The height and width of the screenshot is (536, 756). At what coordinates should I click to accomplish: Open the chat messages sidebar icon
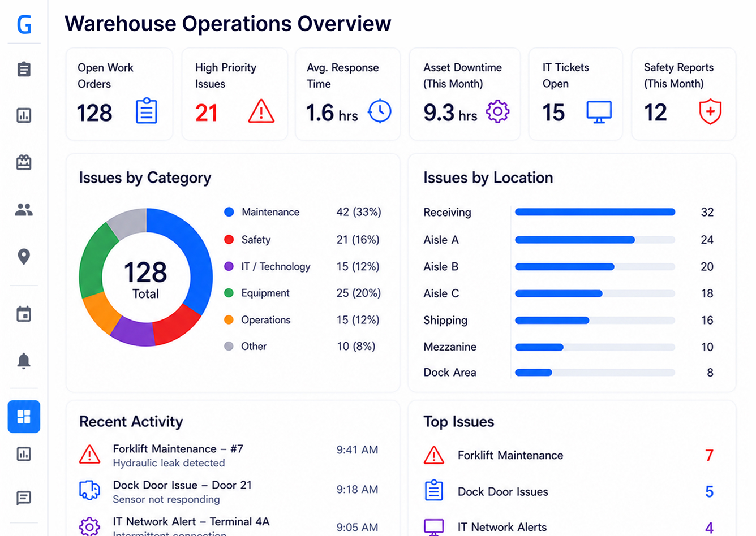24,498
